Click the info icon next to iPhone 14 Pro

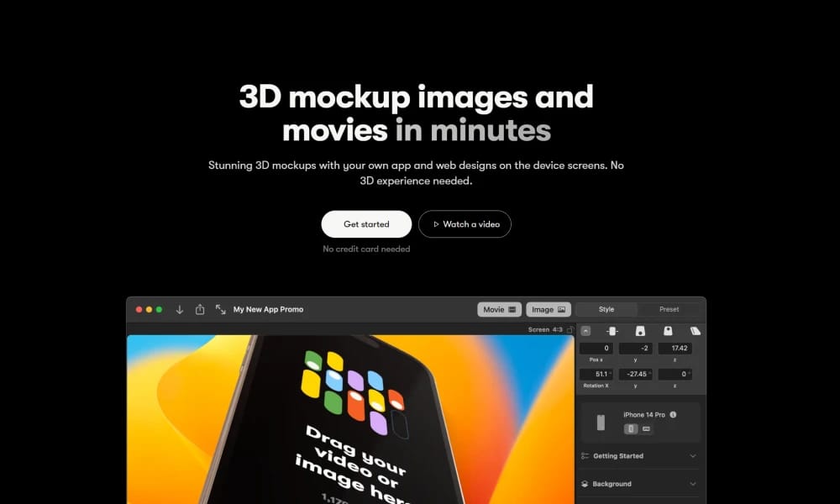coord(674,415)
